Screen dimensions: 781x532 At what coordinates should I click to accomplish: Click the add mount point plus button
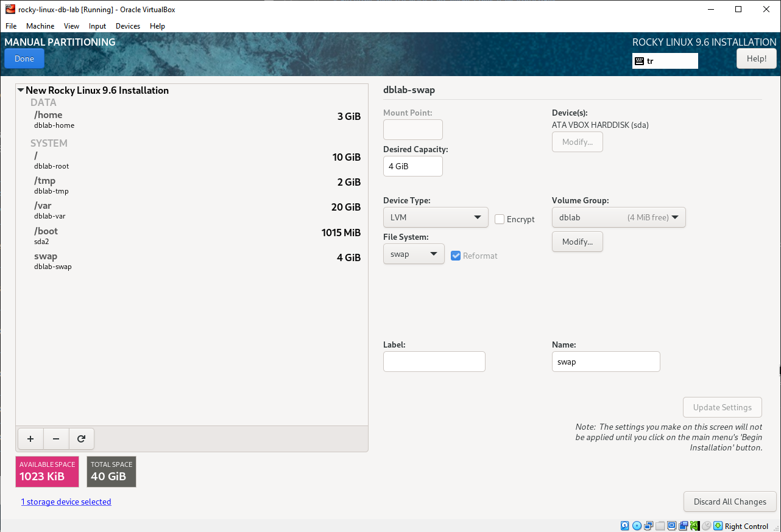point(30,438)
